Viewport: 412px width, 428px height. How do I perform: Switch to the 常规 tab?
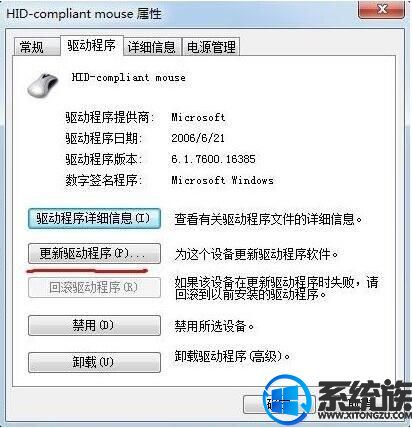point(32,47)
